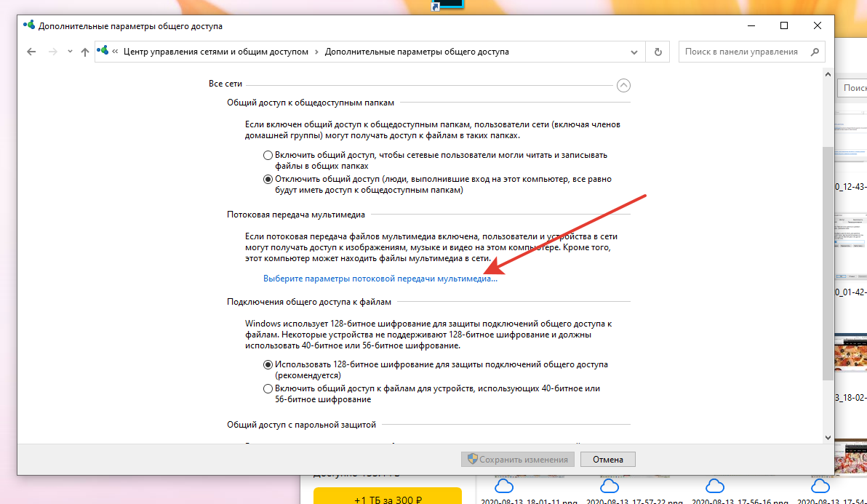This screenshot has height=504, width=867.
Task: Click 'Сохранить изменения' button
Action: (518, 459)
